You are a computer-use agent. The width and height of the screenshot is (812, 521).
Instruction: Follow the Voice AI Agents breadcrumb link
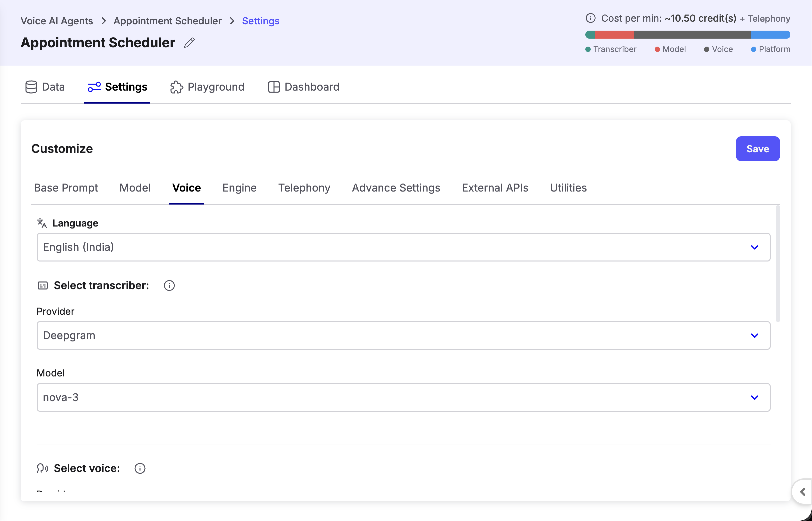pos(57,21)
